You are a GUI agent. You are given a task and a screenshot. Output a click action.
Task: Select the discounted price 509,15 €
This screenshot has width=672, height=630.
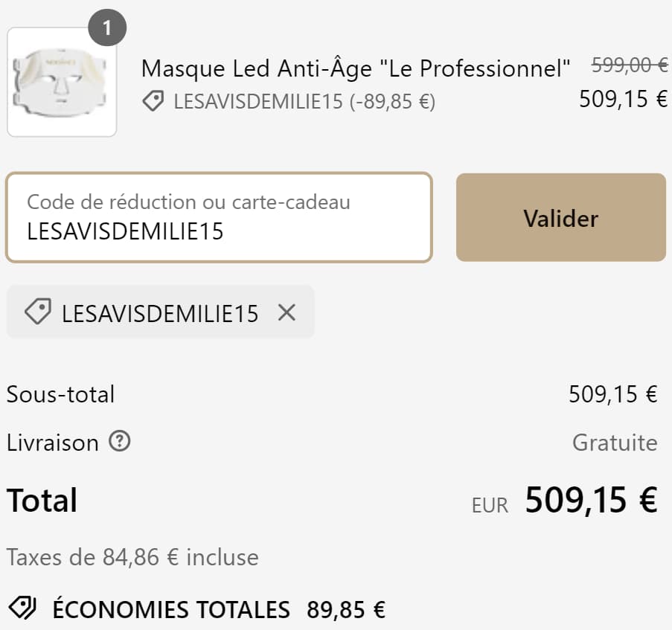(620, 99)
